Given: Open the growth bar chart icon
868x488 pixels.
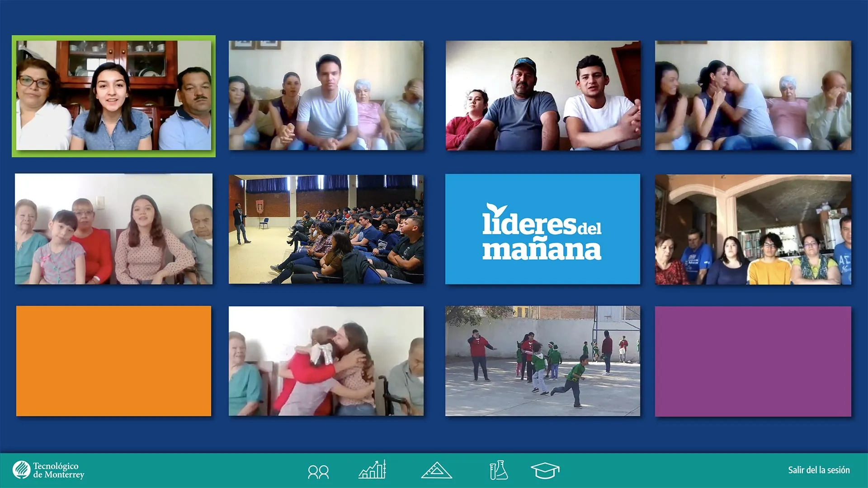Looking at the screenshot, I should (x=372, y=470).
